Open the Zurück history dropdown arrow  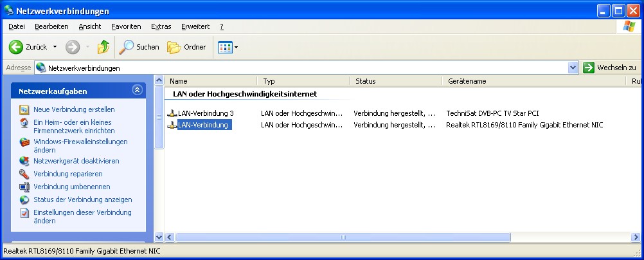[55, 47]
